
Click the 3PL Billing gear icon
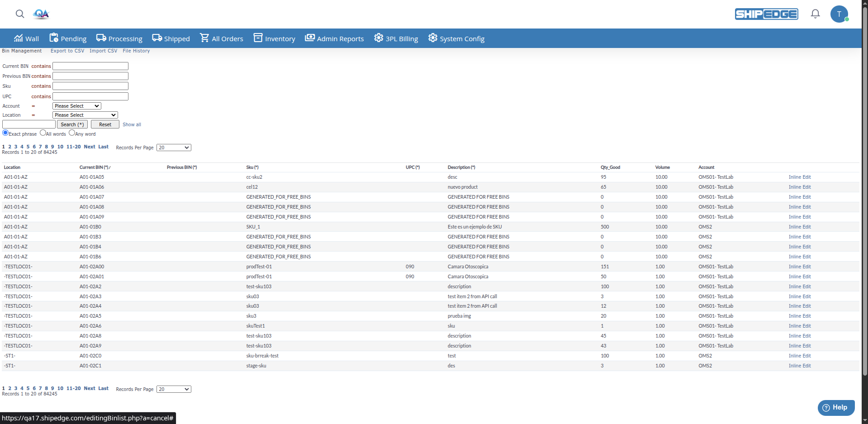coord(379,38)
